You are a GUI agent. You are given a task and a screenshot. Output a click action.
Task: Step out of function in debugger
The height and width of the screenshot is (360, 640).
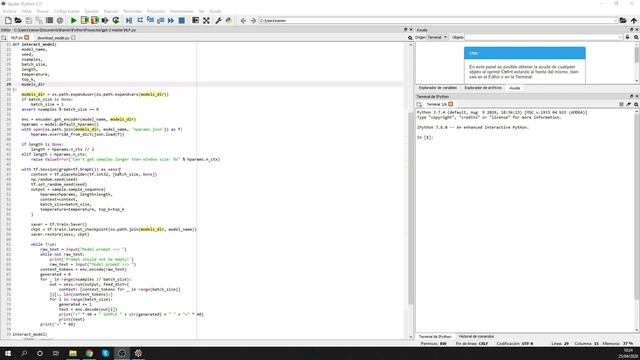point(160,20)
